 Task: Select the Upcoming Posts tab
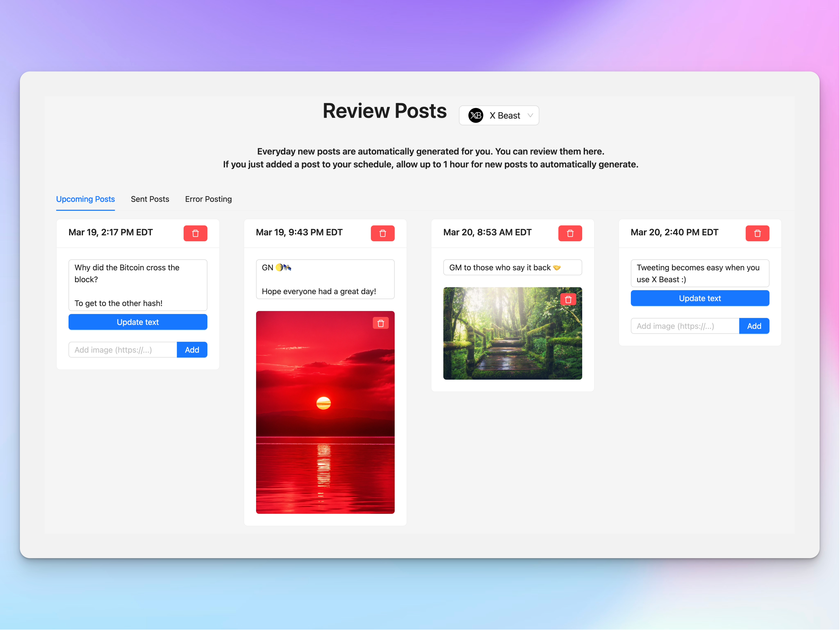85,199
